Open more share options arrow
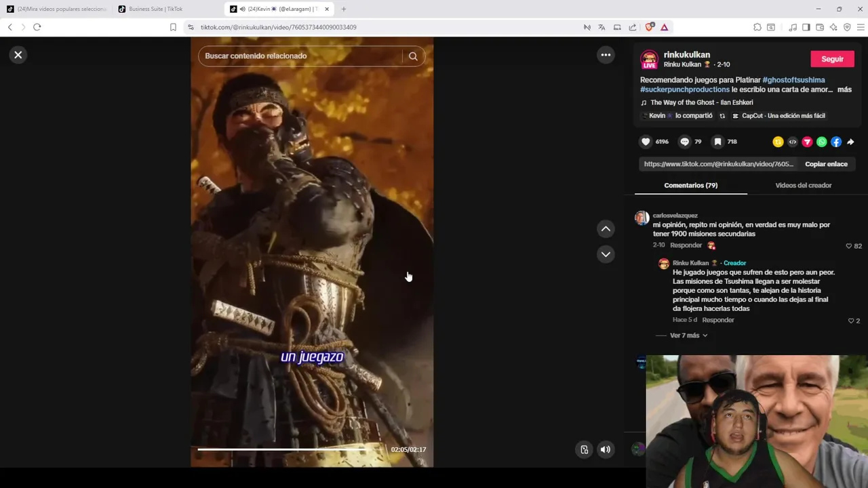The width and height of the screenshot is (868, 488). coord(850,142)
